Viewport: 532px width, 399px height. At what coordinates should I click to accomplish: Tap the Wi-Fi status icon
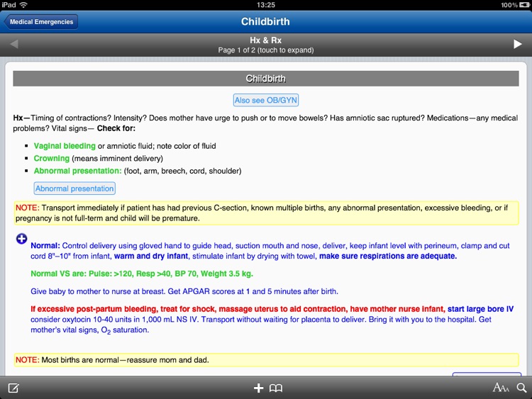[23, 5]
